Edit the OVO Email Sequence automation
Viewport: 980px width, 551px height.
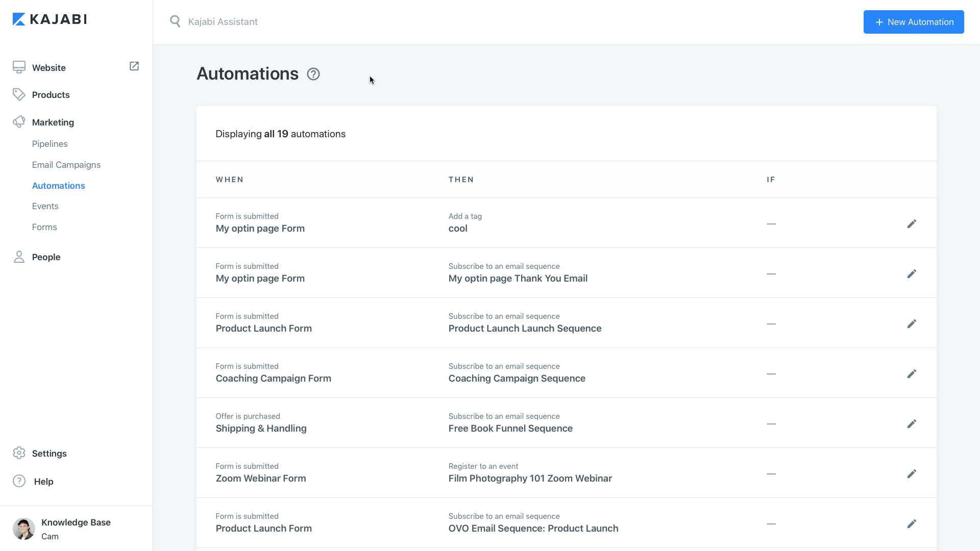pyautogui.click(x=912, y=524)
